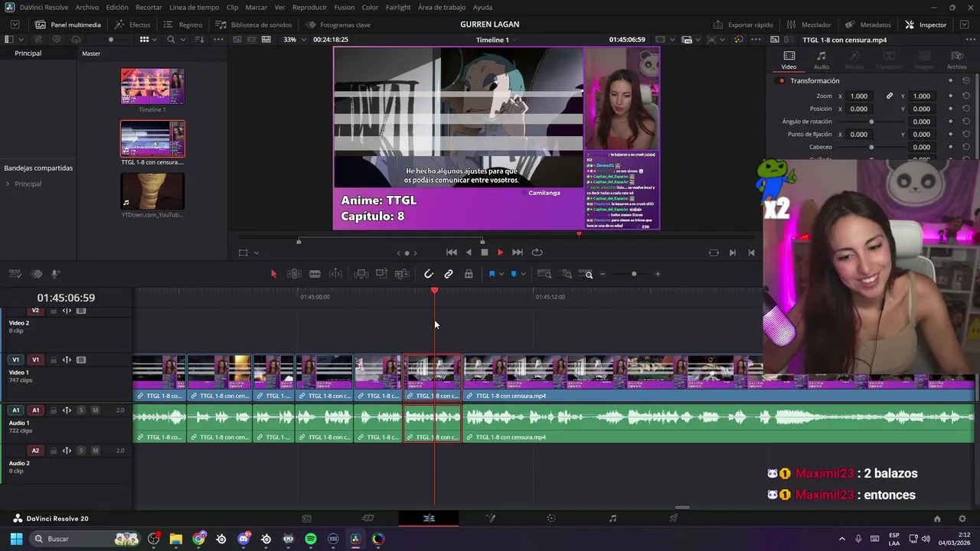
Task: Select the YTDown.com audio clip thumbnail
Action: coord(152,191)
